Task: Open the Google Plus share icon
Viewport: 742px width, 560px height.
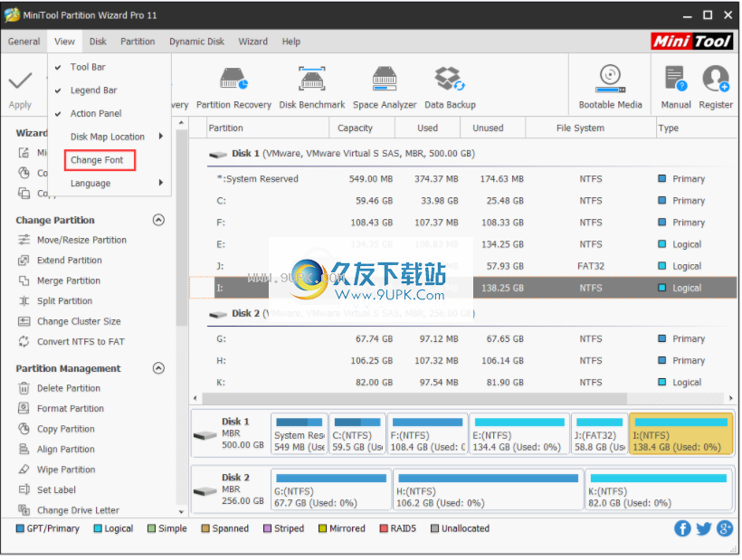Action: [x=725, y=528]
